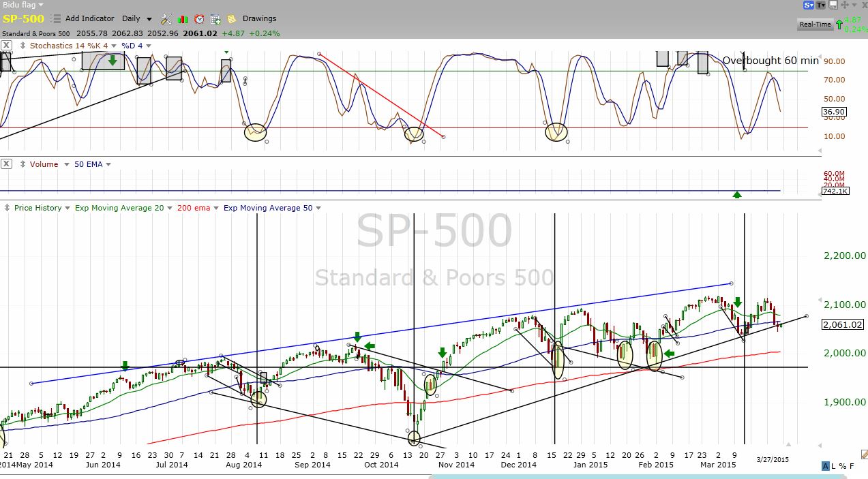Open the Drawings menu
This screenshot has width=868, height=479.
(x=259, y=19)
